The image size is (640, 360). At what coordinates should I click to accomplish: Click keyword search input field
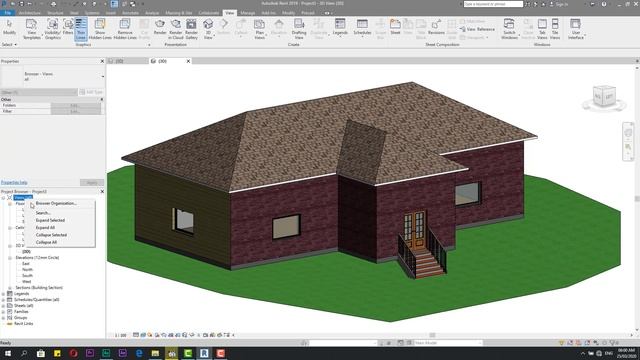pyautogui.click(x=493, y=4)
